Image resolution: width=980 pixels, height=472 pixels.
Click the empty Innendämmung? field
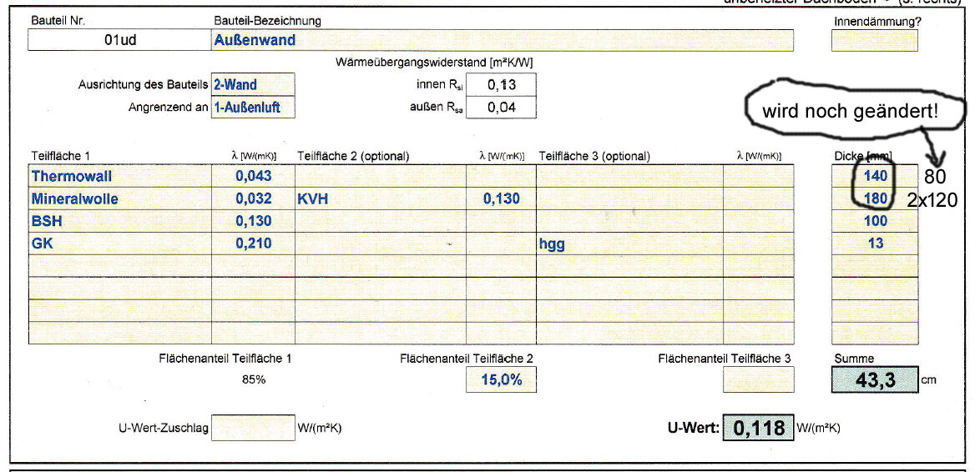[x=873, y=40]
